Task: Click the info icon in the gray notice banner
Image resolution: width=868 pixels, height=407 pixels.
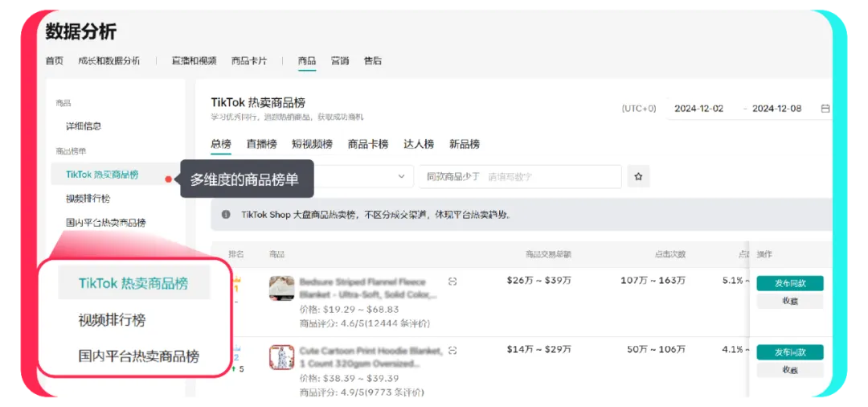Action: coord(226,215)
